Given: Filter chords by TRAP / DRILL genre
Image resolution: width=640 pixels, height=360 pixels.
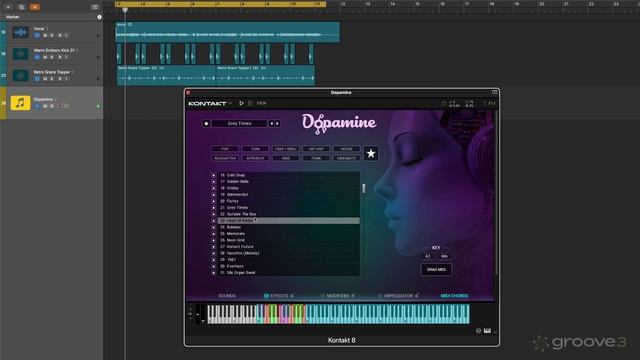Looking at the screenshot, I should point(286,149).
